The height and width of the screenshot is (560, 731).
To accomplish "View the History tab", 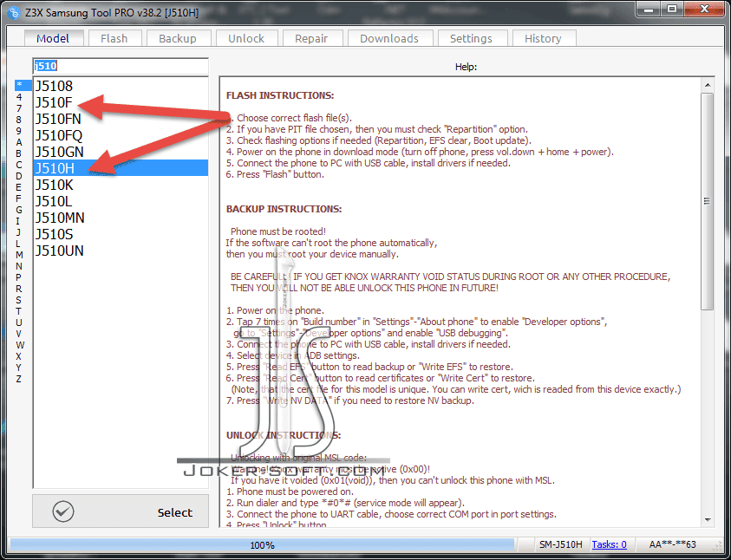I will tap(543, 39).
